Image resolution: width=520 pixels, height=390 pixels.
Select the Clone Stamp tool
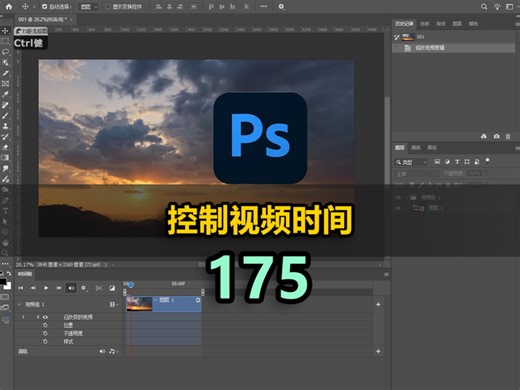5,126
